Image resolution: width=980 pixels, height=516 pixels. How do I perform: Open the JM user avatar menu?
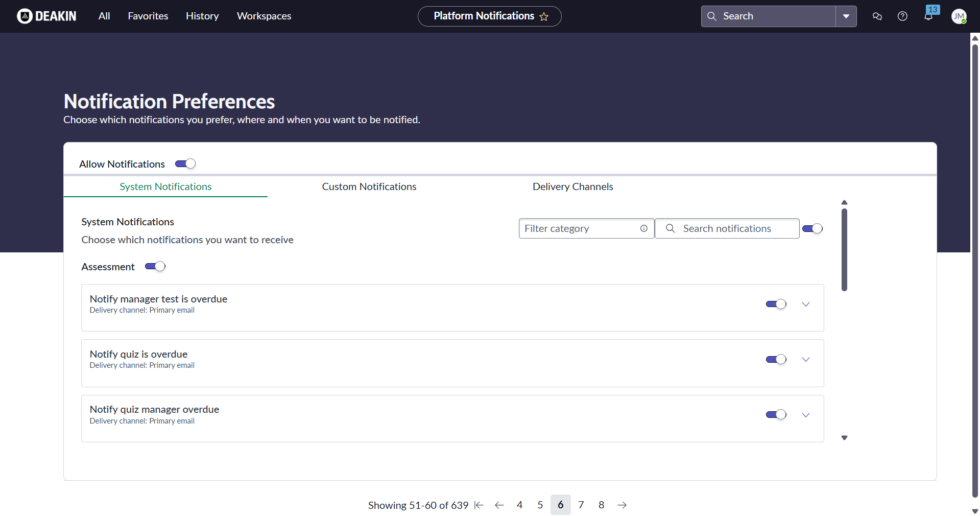tap(959, 16)
